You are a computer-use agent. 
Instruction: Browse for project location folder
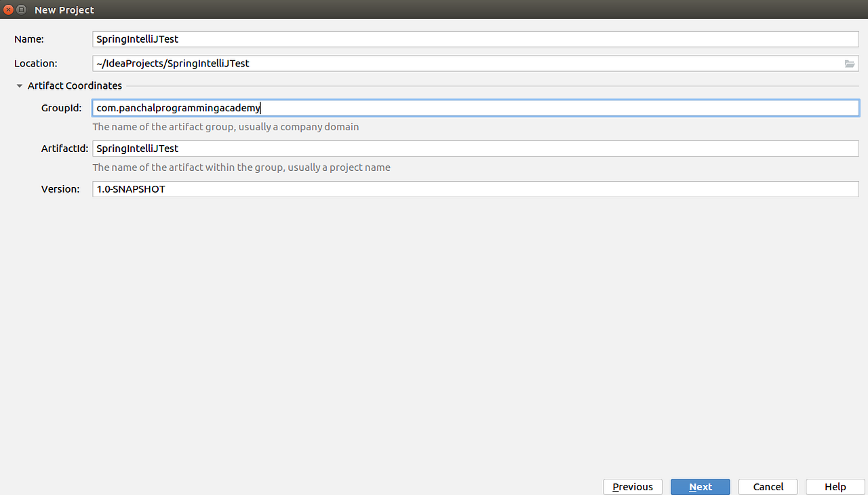[849, 63]
